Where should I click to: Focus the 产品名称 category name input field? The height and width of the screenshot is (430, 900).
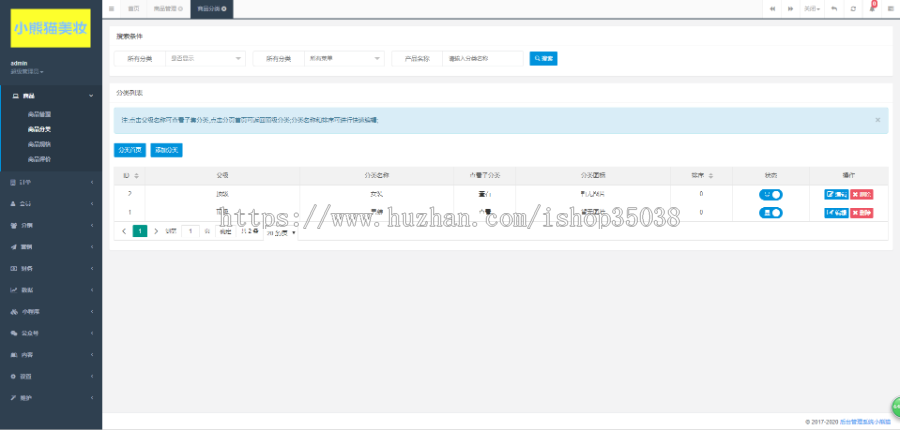pyautogui.click(x=483, y=59)
